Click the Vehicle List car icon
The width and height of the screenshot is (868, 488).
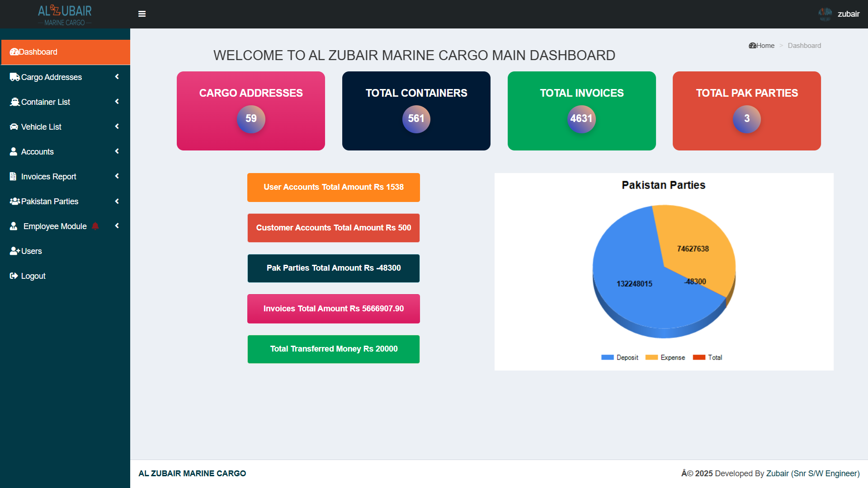pos(14,127)
